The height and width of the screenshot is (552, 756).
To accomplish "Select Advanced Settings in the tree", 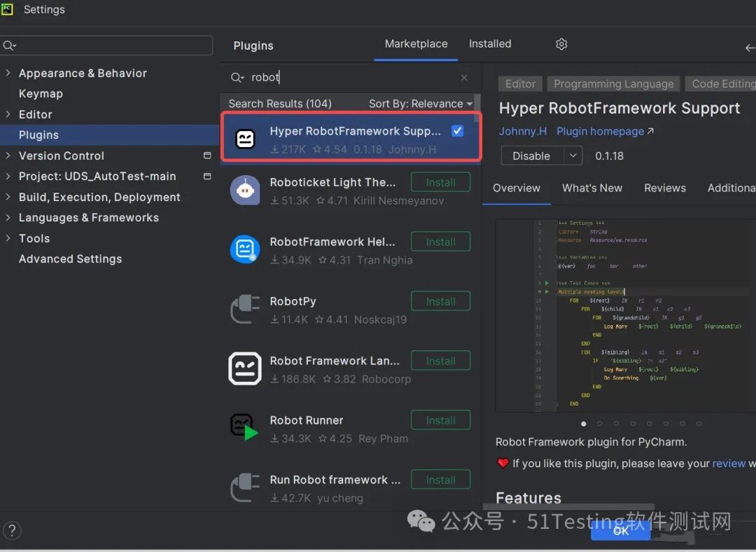I will tap(71, 259).
